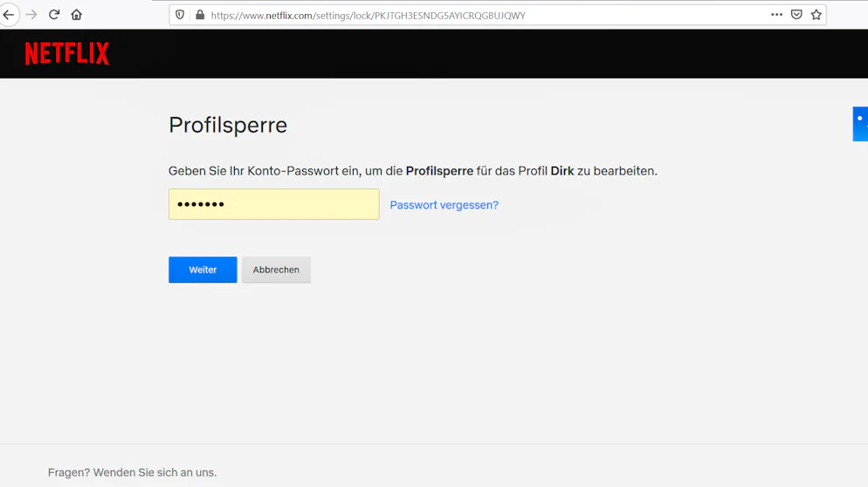Click the large Profilsperre page heading
868x487 pixels.
pos(228,125)
